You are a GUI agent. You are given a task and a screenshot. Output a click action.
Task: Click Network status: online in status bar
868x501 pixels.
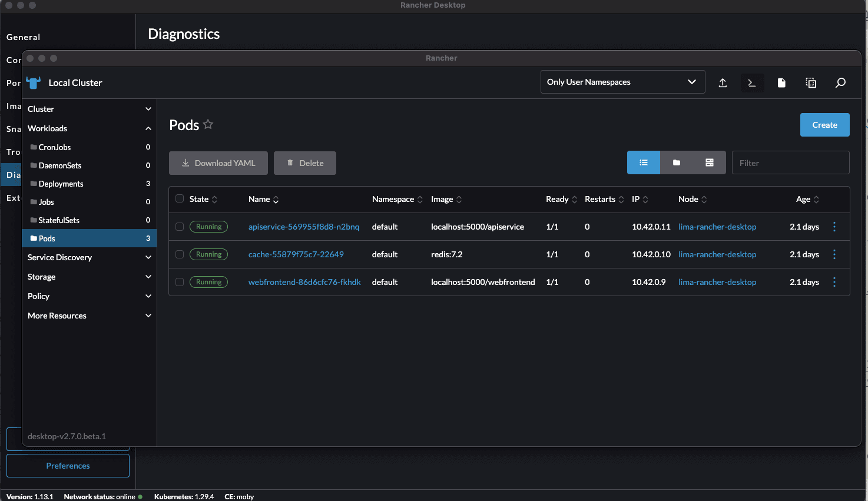103,496
